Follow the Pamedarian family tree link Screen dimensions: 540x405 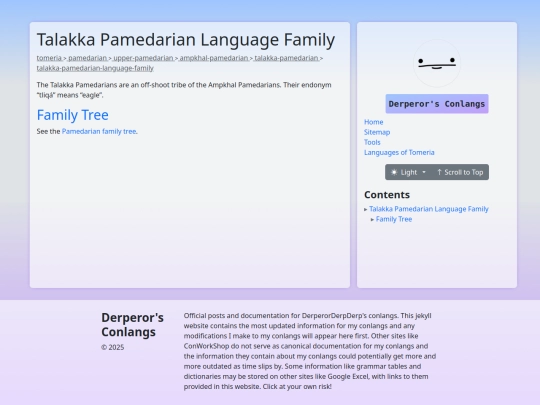pos(99,131)
